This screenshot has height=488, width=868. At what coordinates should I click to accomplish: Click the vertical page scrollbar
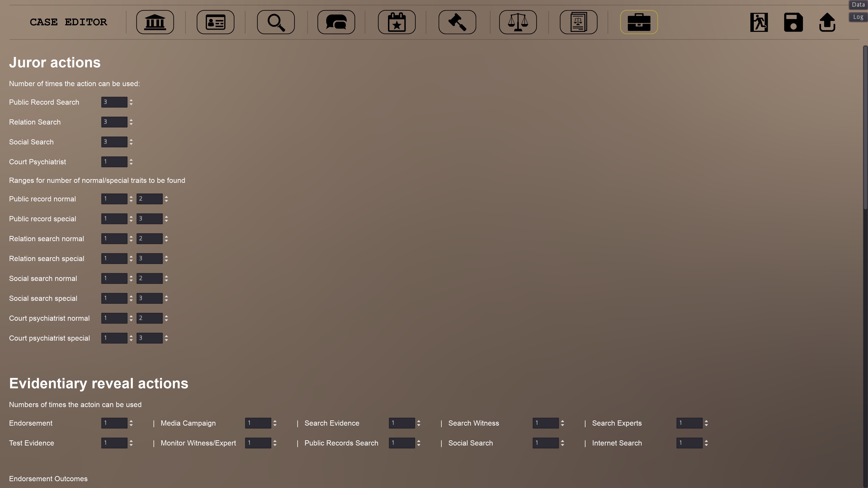coord(865,128)
